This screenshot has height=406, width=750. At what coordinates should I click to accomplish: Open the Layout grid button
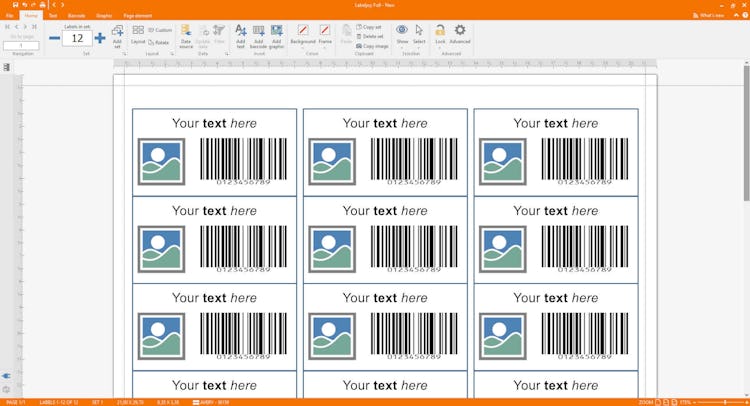[138, 35]
